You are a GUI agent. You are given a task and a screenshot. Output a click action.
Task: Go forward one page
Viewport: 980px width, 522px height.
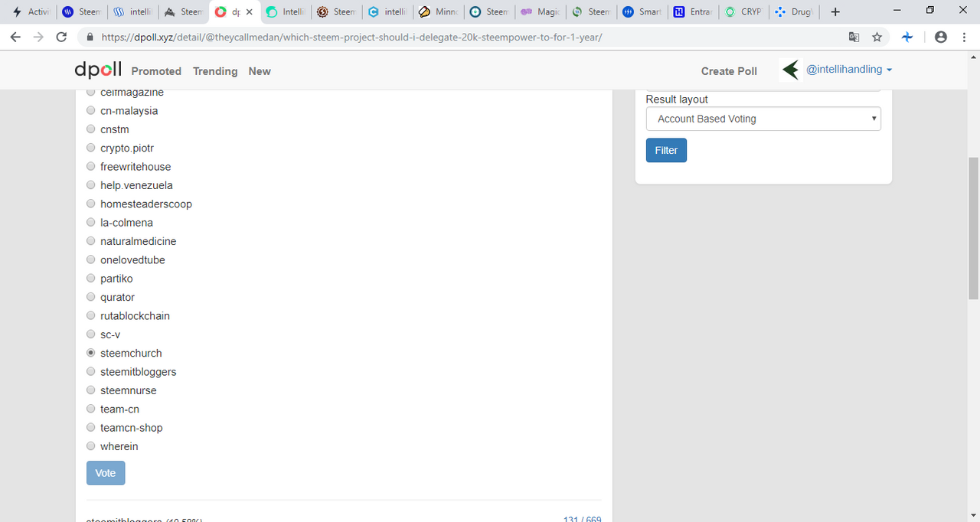pyautogui.click(x=38, y=37)
